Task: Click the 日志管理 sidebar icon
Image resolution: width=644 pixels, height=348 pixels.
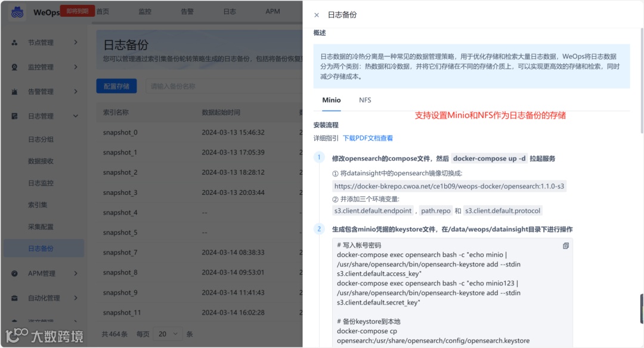Action: click(14, 116)
